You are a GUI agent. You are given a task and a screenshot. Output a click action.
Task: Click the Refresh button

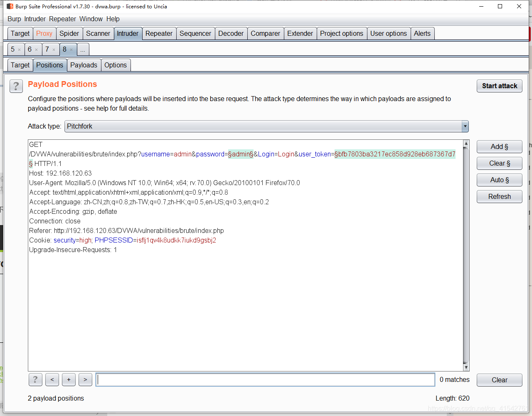pyautogui.click(x=500, y=196)
